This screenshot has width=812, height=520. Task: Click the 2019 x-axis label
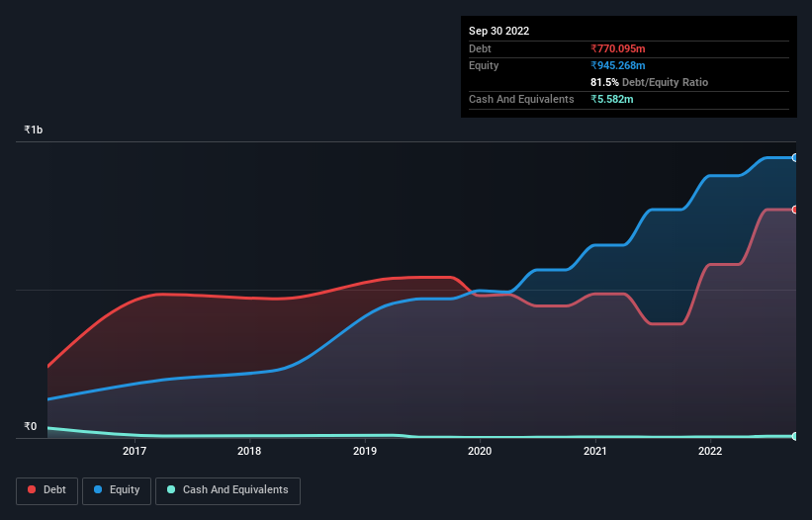pyautogui.click(x=365, y=451)
